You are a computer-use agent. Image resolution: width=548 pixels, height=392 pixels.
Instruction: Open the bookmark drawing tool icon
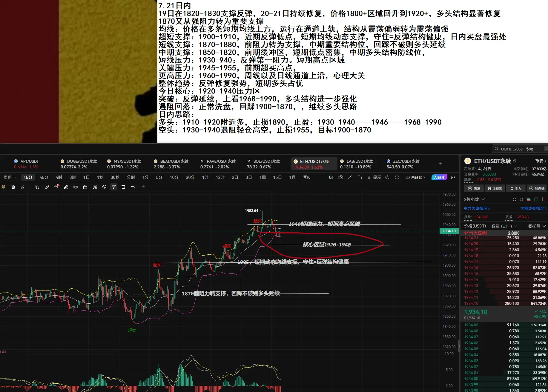coord(37,187)
